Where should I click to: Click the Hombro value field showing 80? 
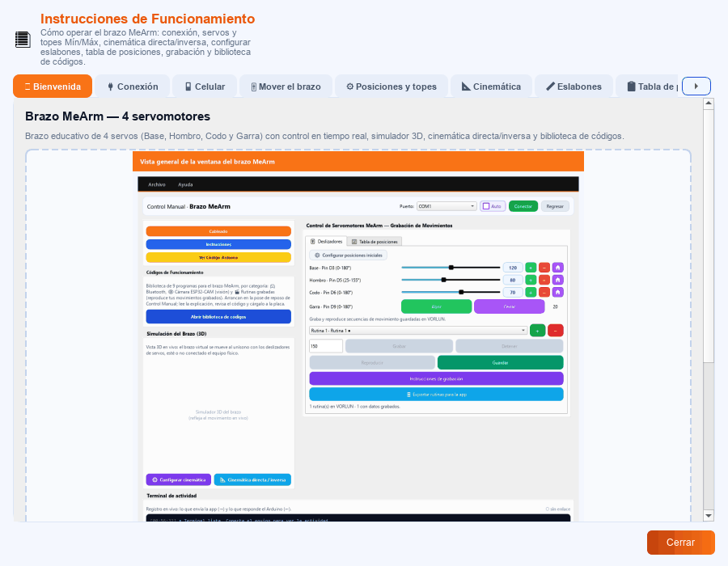pos(513,280)
